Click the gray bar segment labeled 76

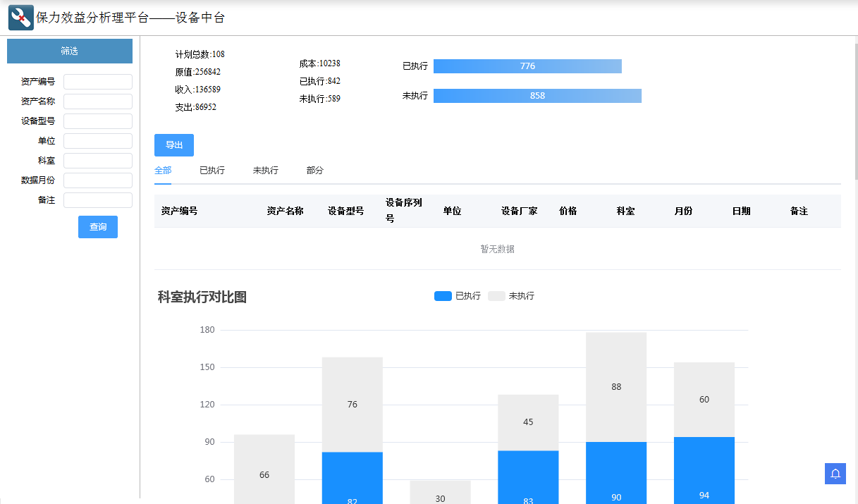[353, 405]
